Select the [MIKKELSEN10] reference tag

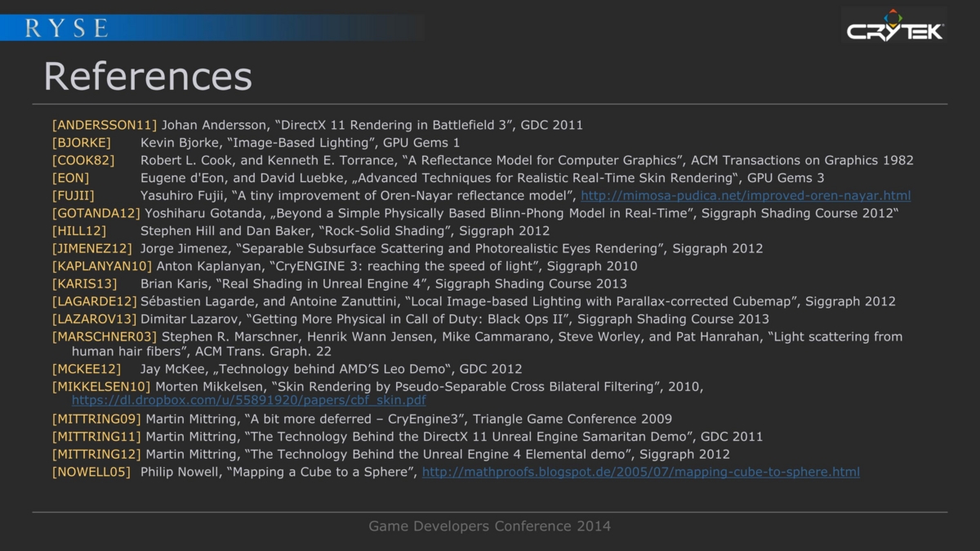point(101,386)
